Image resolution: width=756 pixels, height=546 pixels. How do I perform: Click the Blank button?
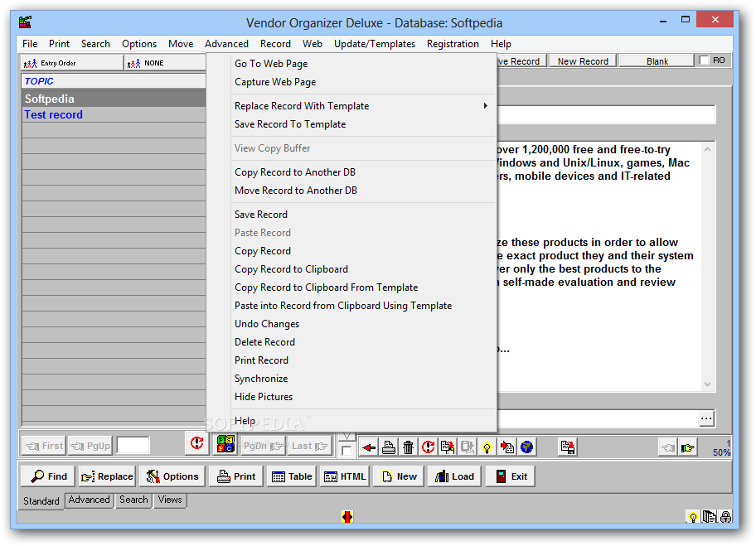pos(657,61)
